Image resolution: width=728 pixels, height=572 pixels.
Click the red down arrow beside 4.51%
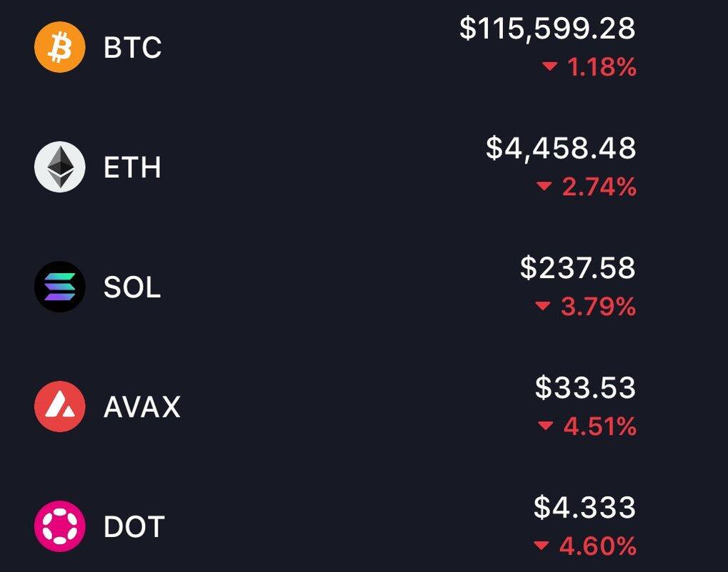[546, 425]
